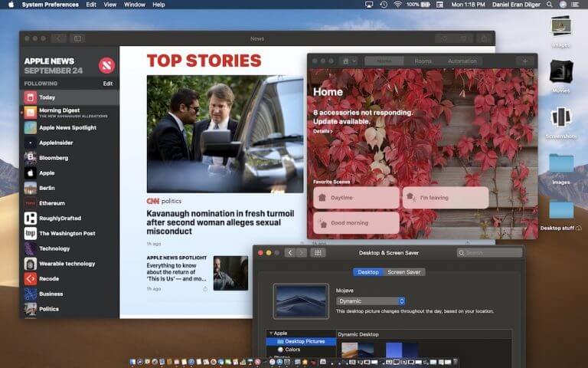588x368 pixels.
Task: Click the search field in System Preferences
Action: pyautogui.click(x=489, y=253)
